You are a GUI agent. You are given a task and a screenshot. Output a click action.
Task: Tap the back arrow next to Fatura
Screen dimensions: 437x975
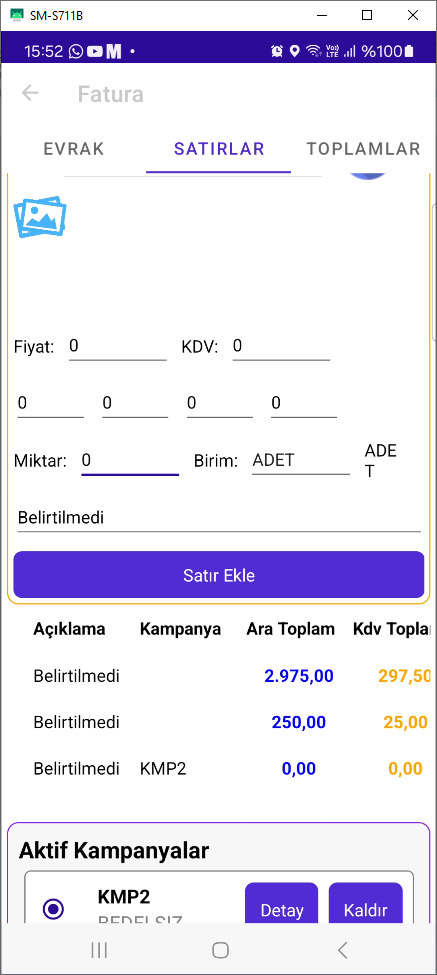(x=30, y=93)
